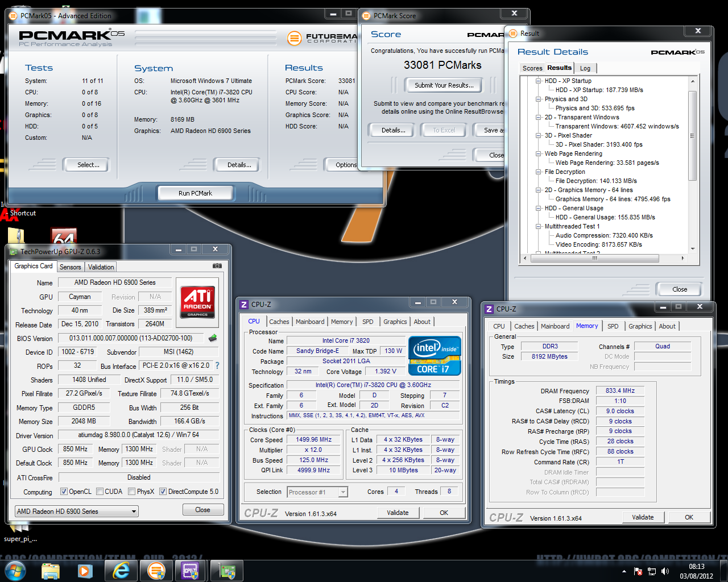The width and height of the screenshot is (728, 582).
Task: Open Mainboard tab in CPU-Z processor window
Action: (310, 322)
